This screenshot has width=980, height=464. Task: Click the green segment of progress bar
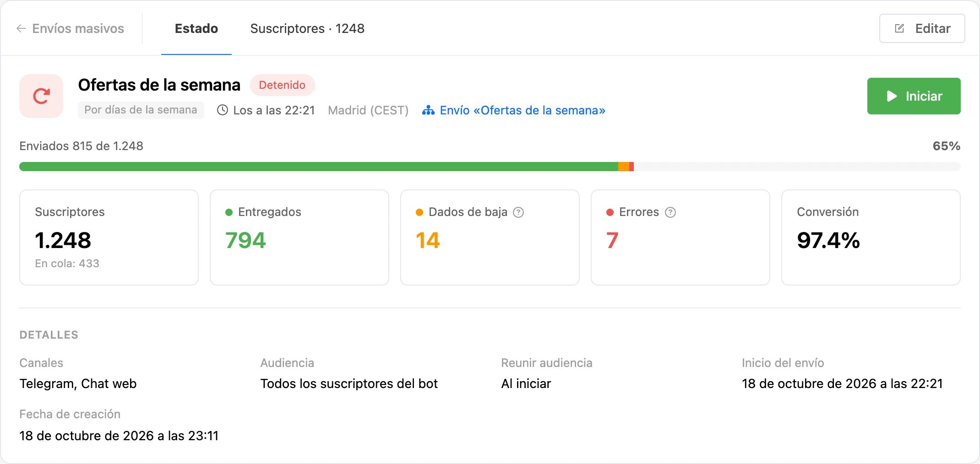click(x=319, y=167)
